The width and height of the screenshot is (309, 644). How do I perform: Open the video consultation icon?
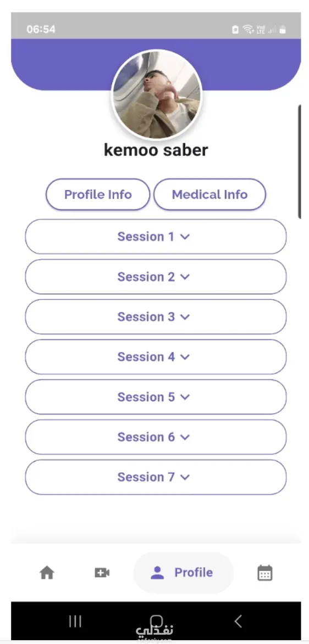(102, 573)
